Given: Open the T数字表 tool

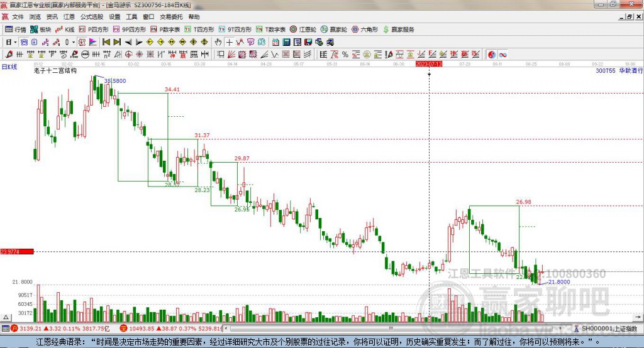Looking at the screenshot, I should [x=270, y=30].
